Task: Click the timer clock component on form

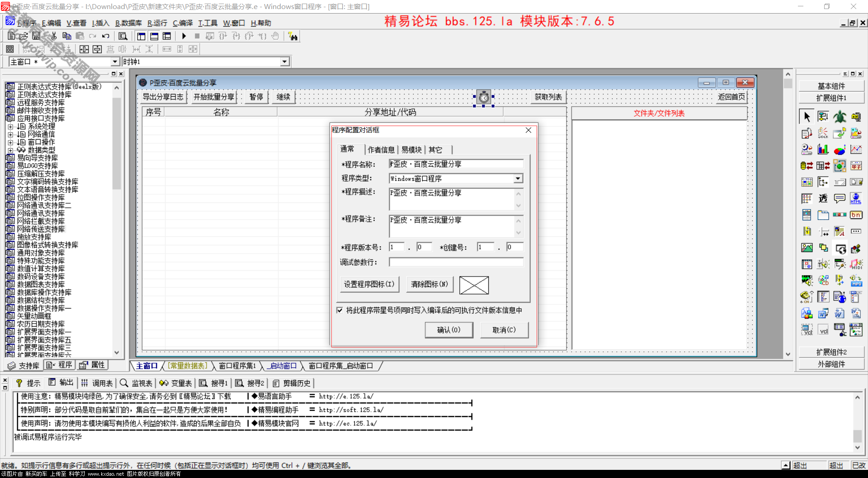Action: 484,97
